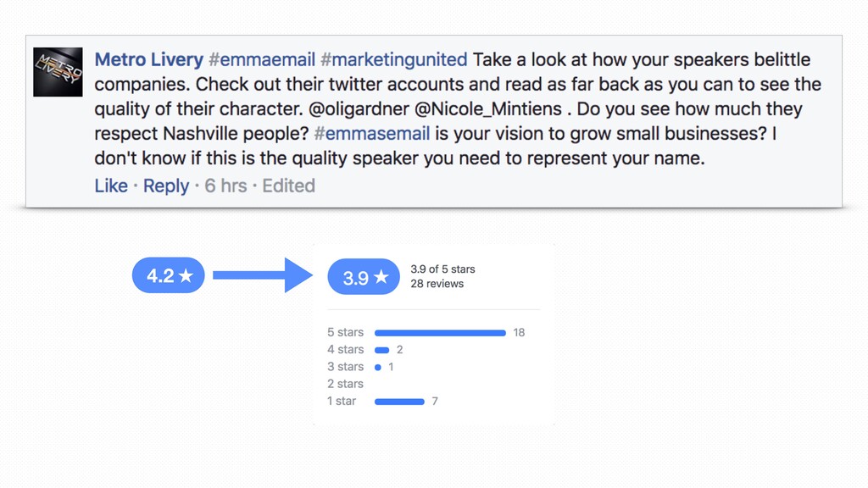Click the 3.9 star rating badge
Viewport: 868px width, 488px height.
point(364,277)
